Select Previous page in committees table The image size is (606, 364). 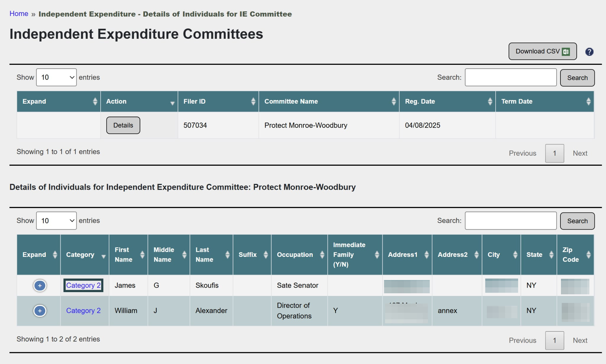pos(522,153)
